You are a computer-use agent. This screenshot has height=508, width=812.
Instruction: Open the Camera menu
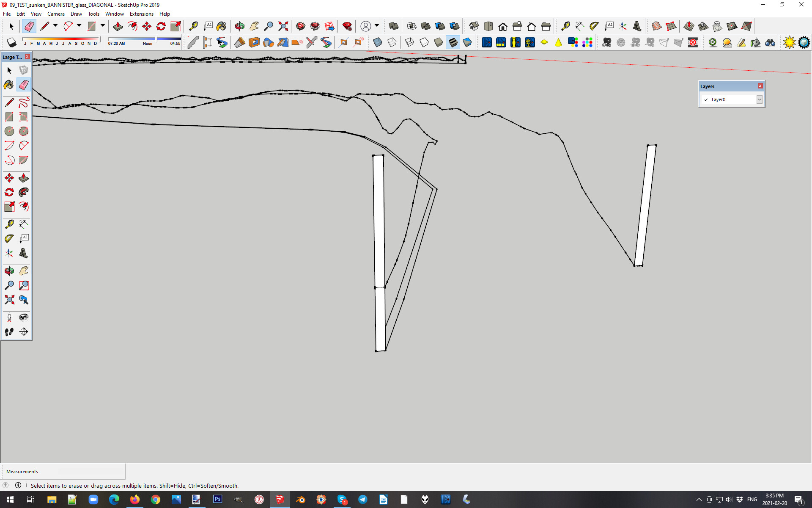pyautogui.click(x=56, y=14)
